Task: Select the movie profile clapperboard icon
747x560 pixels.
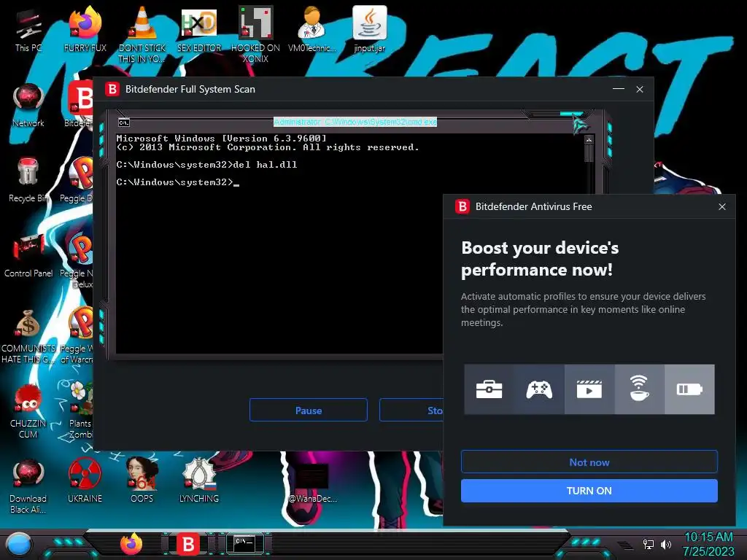Action: pos(589,389)
